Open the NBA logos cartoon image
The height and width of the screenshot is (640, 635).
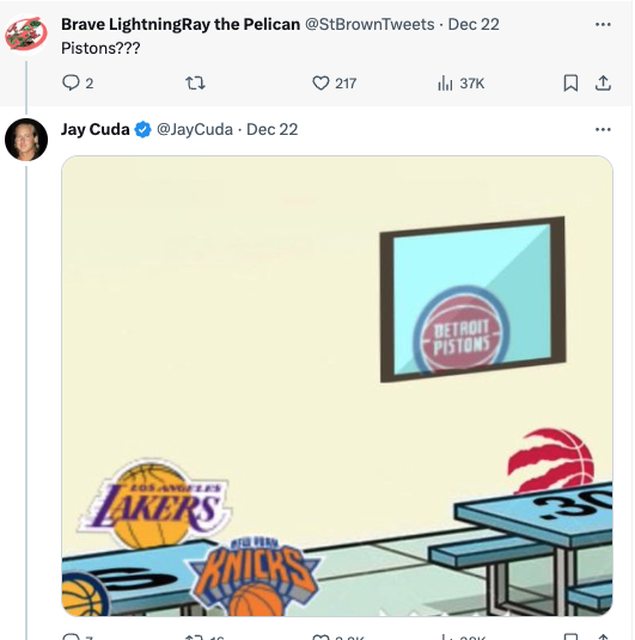tap(337, 385)
